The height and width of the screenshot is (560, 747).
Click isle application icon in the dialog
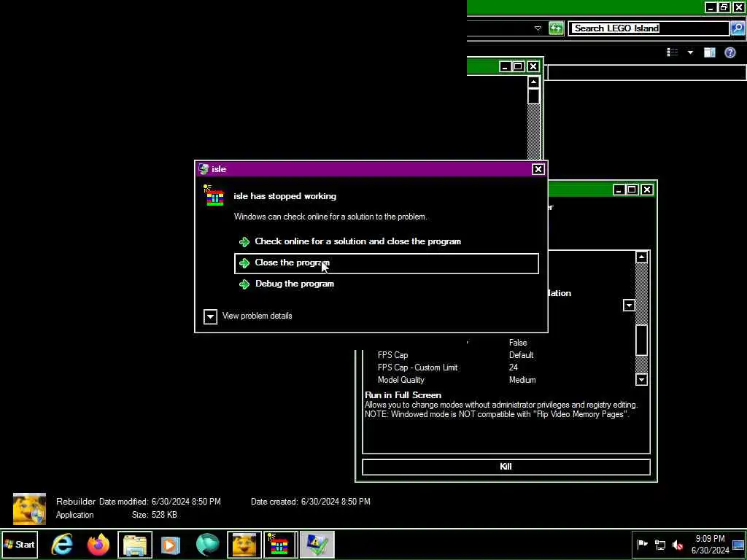pos(214,195)
